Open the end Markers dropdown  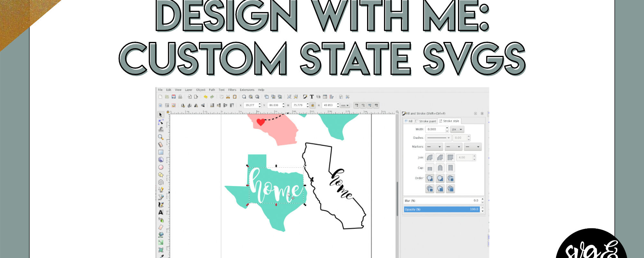[473, 147]
